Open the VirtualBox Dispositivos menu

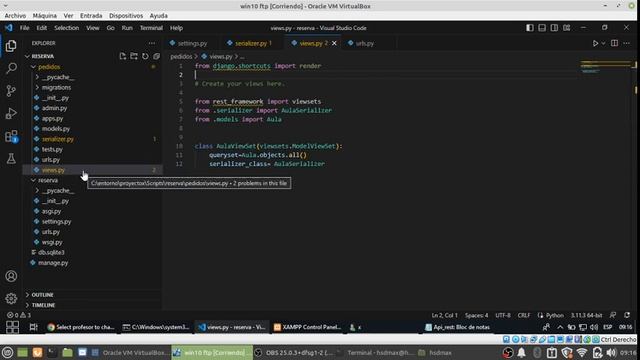126,16
